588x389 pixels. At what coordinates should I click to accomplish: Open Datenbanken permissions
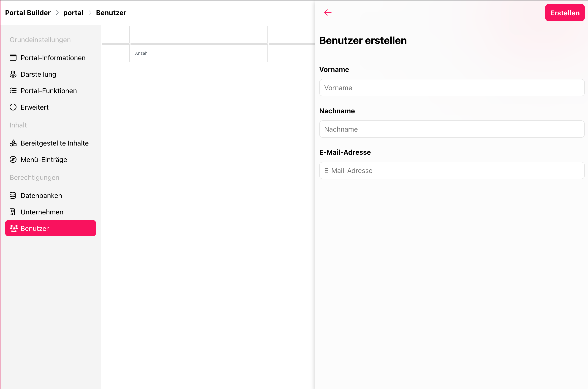(x=50, y=195)
